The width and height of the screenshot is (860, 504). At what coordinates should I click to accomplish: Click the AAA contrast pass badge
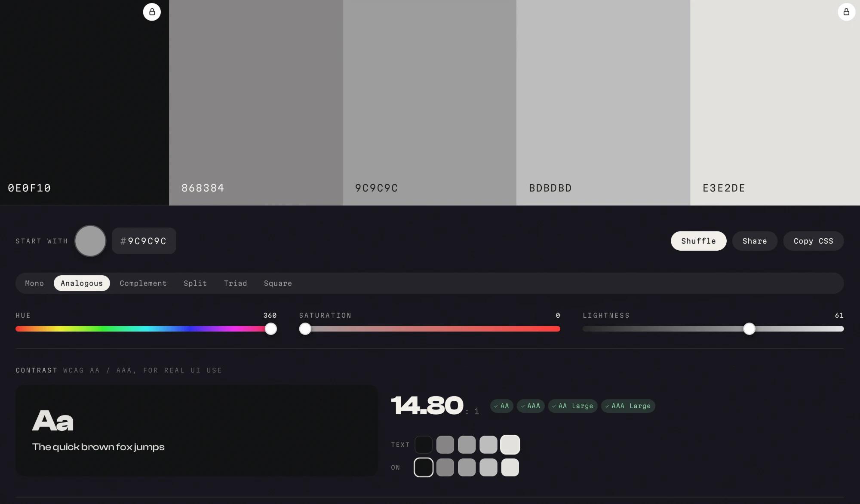(x=530, y=406)
